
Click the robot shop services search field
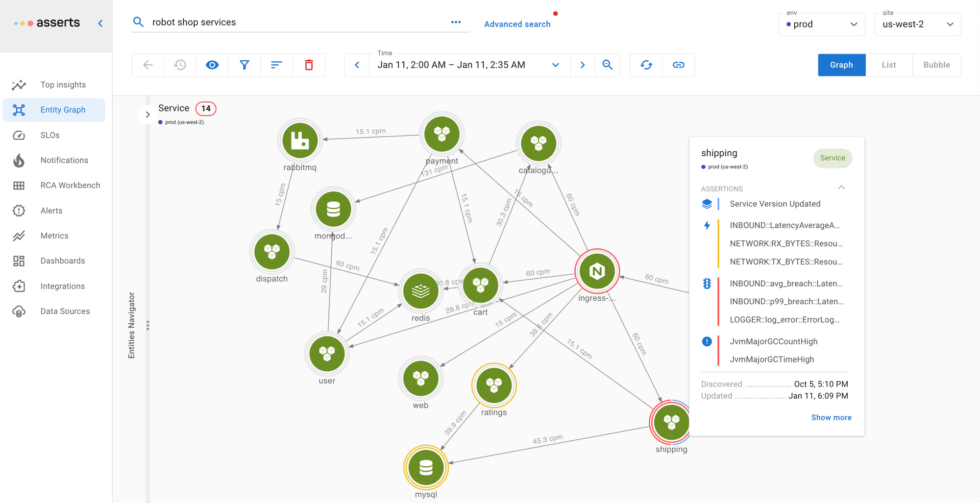coord(294,22)
